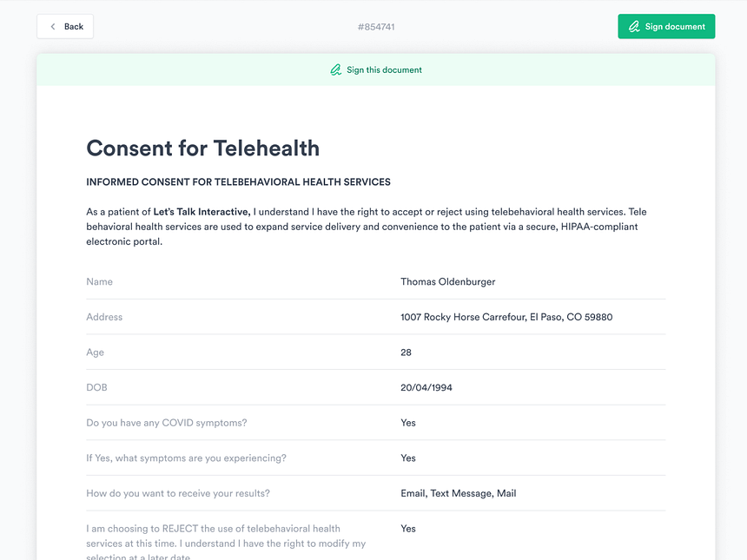Click the back chevron arrow icon
The width and height of the screenshot is (747, 560).
(53, 27)
